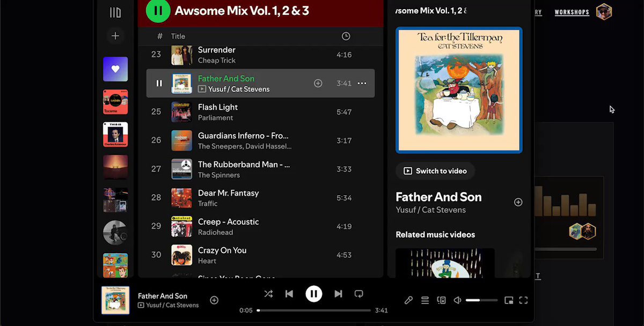Open the queue icon in player bar
The image size is (644, 326).
[x=425, y=300]
